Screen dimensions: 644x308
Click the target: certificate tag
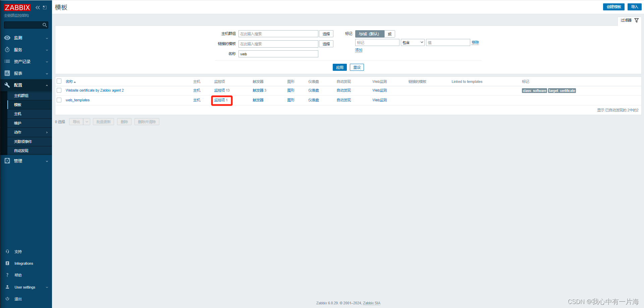coord(562,91)
